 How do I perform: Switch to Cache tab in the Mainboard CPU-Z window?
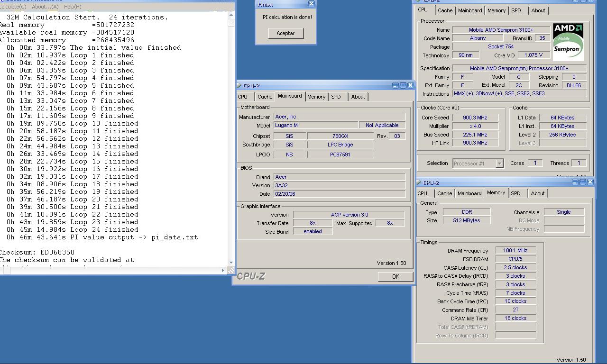[265, 97]
